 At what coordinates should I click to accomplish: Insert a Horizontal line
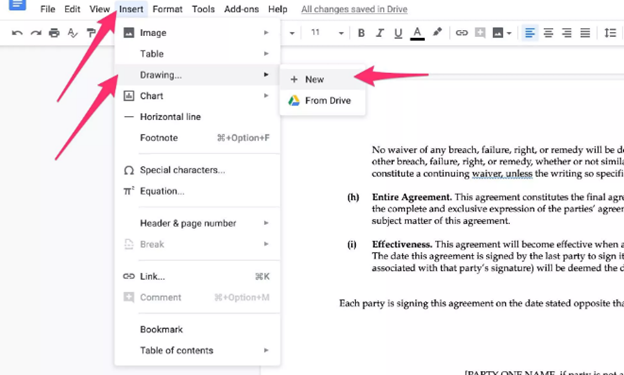(197, 117)
